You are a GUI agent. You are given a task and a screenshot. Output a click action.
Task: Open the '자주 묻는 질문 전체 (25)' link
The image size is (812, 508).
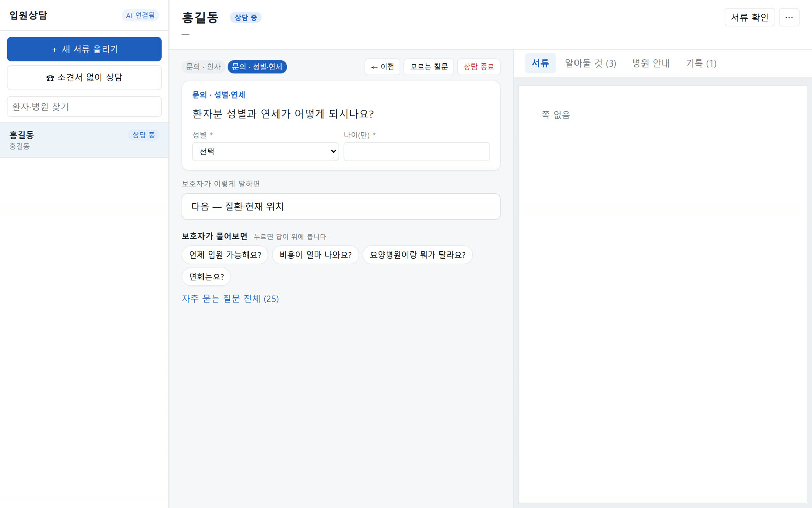tap(230, 299)
